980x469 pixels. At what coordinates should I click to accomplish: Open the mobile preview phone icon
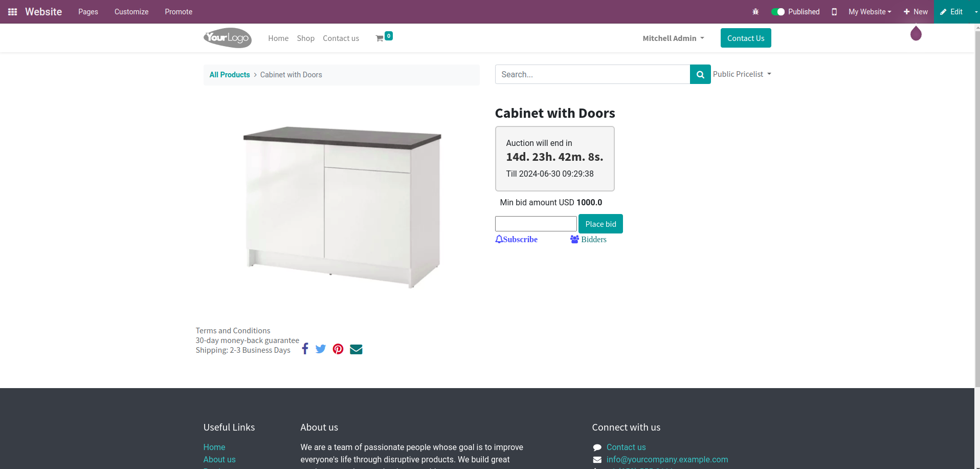click(834, 12)
